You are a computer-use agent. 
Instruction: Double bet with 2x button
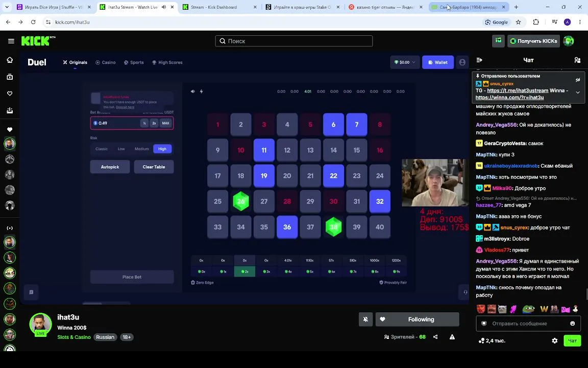pos(154,123)
